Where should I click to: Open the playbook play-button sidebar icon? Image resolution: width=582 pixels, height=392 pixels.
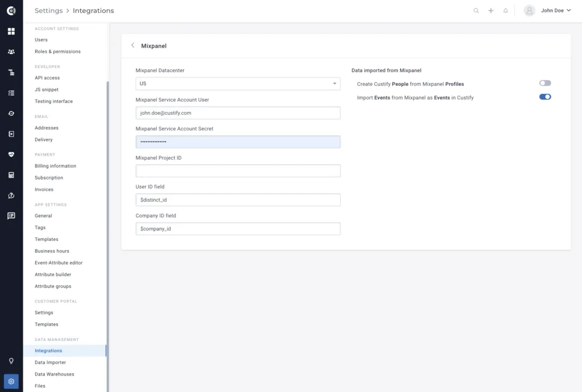11,134
